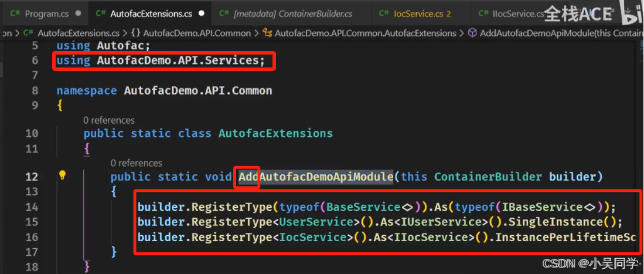Open AddAutofacDemoApiModule method breadcrumb
644x274 pixels.
(561, 33)
